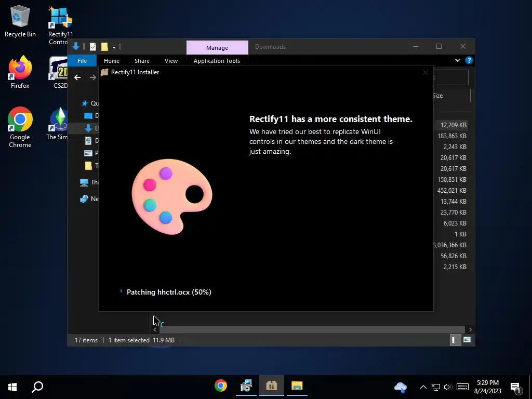Switch to Large icons view via status bar icon
532x399 pixels.
467,340
